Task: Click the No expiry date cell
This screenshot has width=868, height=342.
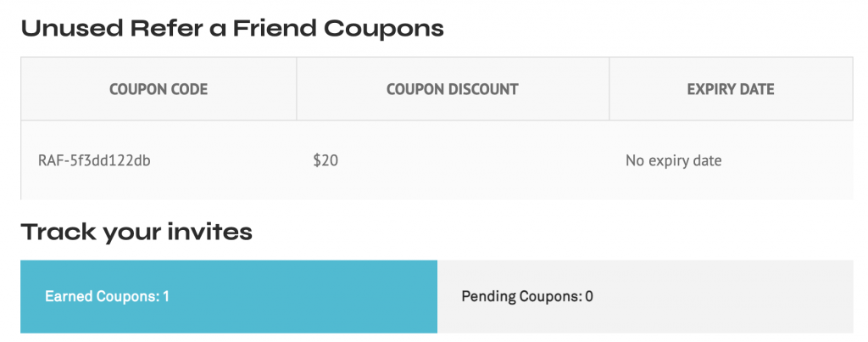Action: (673, 160)
